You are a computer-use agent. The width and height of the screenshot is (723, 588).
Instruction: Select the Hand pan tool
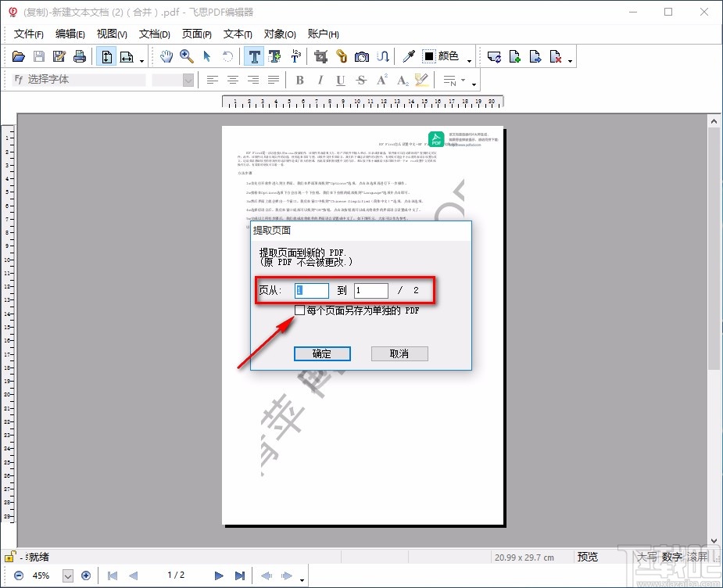[166, 57]
